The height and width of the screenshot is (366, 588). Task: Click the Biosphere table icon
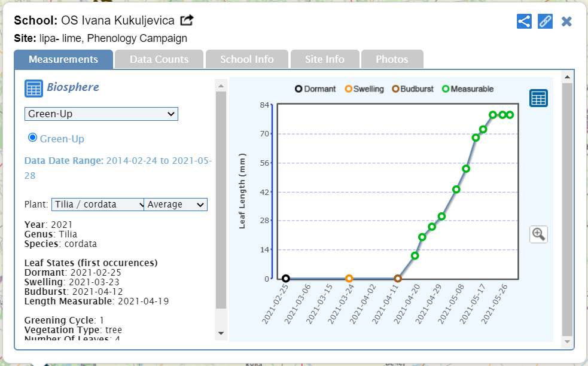(x=33, y=88)
